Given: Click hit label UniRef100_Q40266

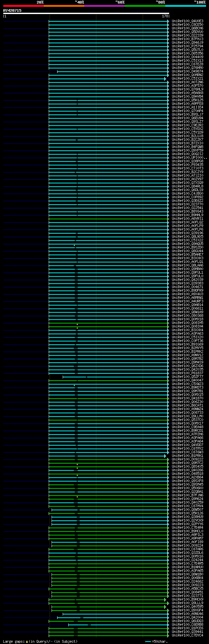Looking at the screenshot, I should (187, 470).
